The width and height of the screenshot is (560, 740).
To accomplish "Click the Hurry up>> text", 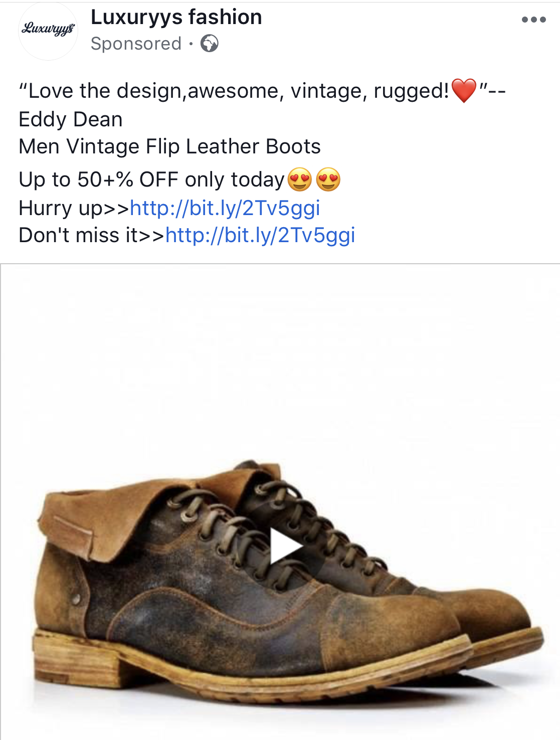I will click(x=74, y=208).
